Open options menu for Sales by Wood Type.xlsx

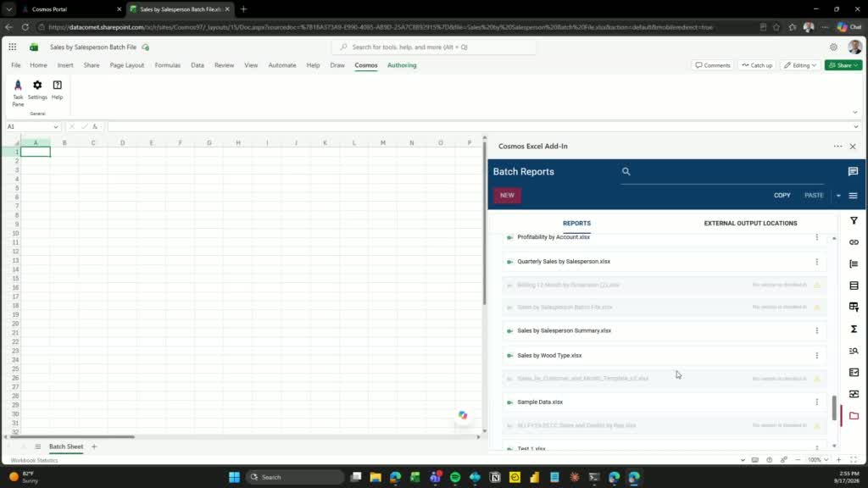point(816,355)
